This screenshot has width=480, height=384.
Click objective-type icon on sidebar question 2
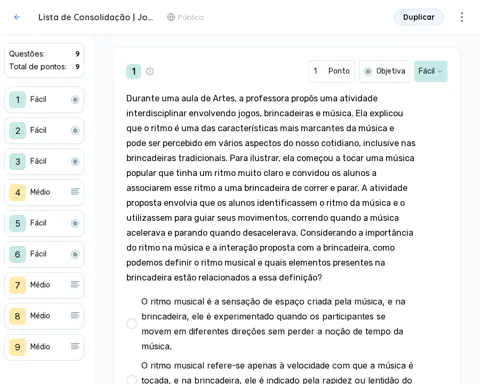coord(75,130)
